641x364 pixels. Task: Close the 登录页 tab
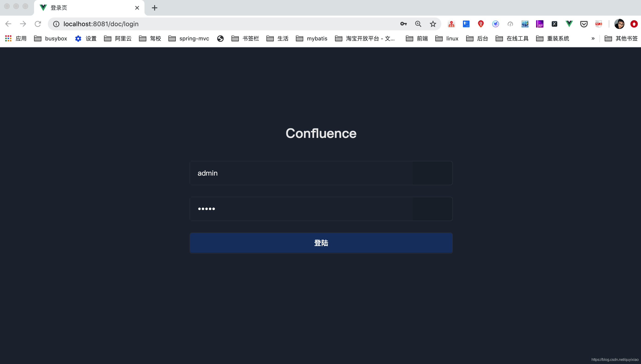[x=137, y=8]
